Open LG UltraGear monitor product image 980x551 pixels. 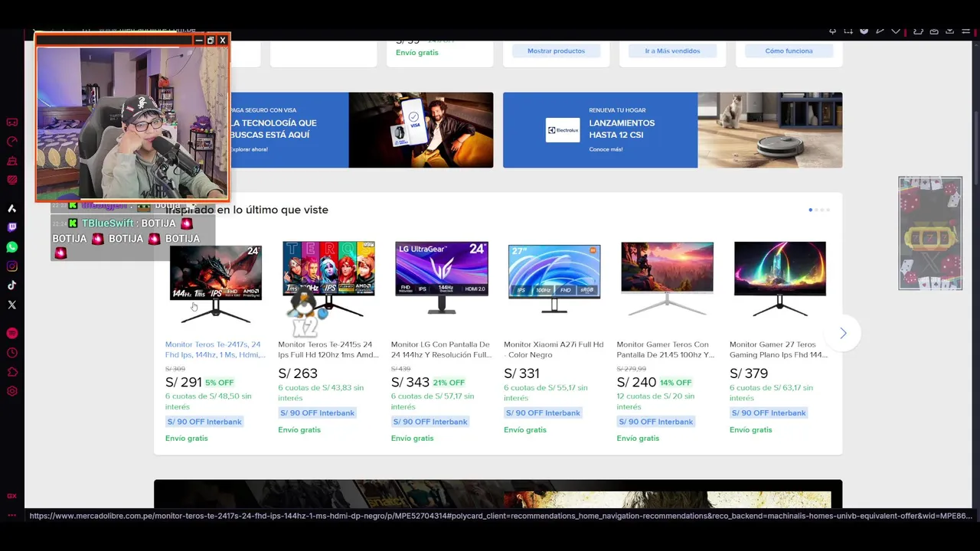point(441,279)
